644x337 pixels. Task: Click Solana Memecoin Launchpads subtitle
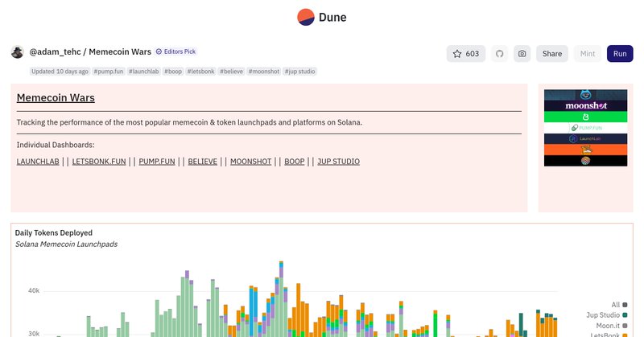click(x=67, y=245)
